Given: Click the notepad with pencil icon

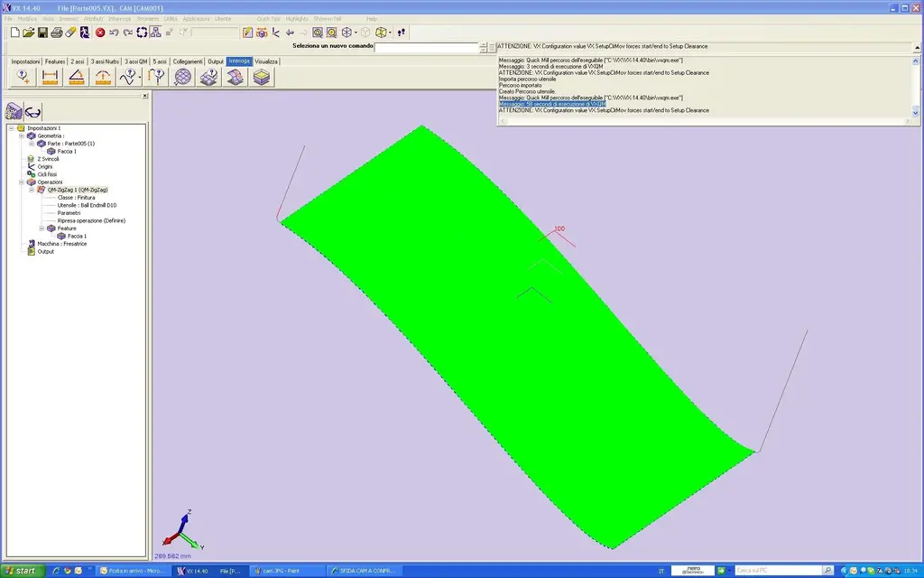Looking at the screenshot, I should pos(248,33).
